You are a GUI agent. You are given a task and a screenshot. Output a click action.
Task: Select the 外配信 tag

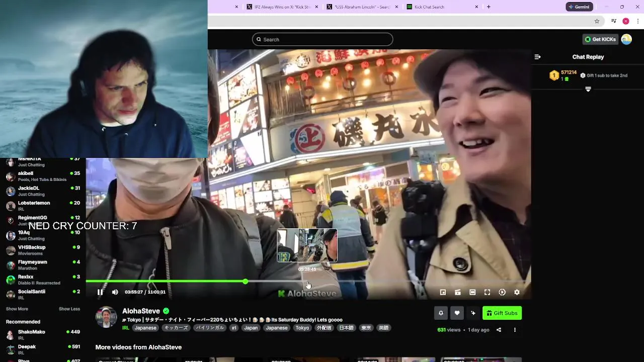324,328
